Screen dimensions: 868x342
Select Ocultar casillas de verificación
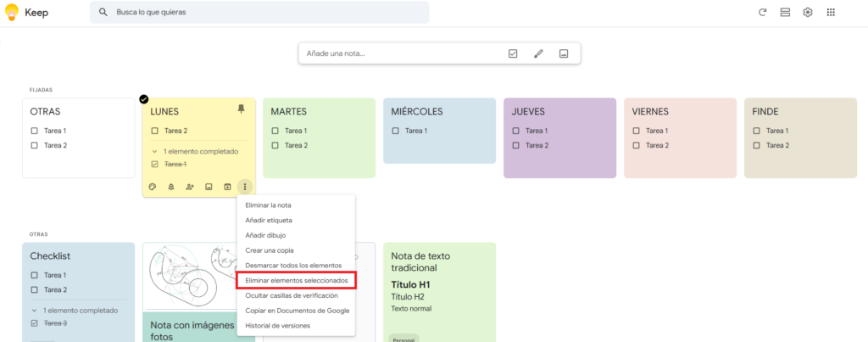(x=296, y=295)
